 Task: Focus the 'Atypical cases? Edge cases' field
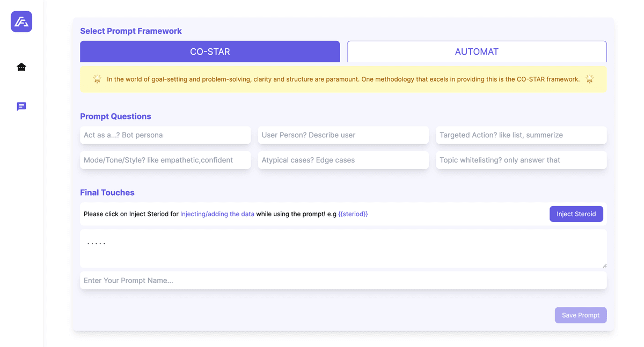coord(343,160)
